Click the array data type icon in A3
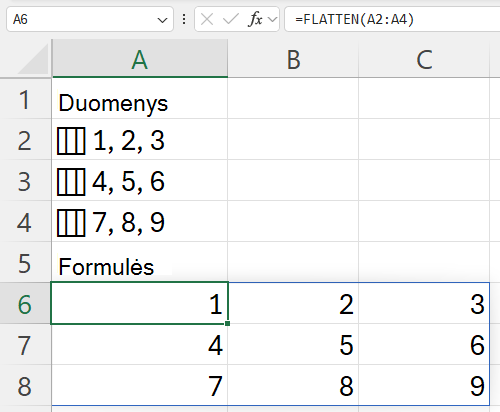 coord(71,182)
